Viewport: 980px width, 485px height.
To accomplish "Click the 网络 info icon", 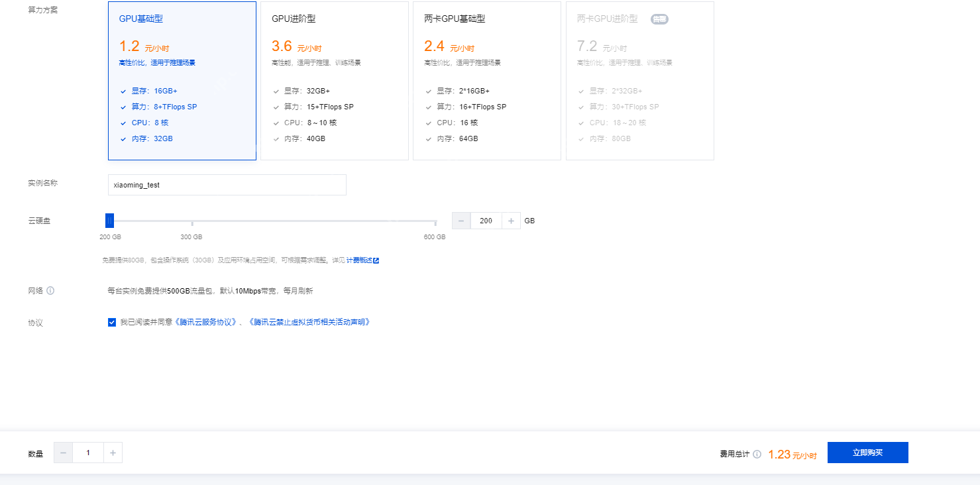I will pos(50,290).
